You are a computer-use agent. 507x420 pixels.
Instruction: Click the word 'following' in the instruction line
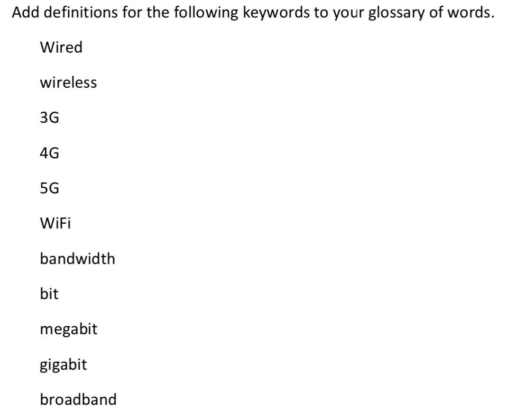coord(206,14)
